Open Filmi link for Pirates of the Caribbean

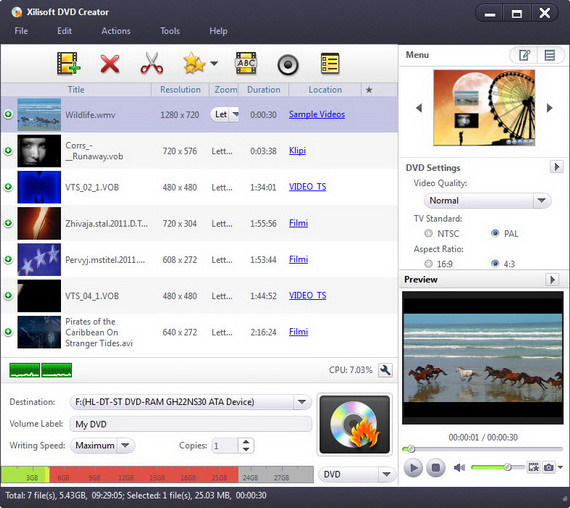click(x=298, y=332)
